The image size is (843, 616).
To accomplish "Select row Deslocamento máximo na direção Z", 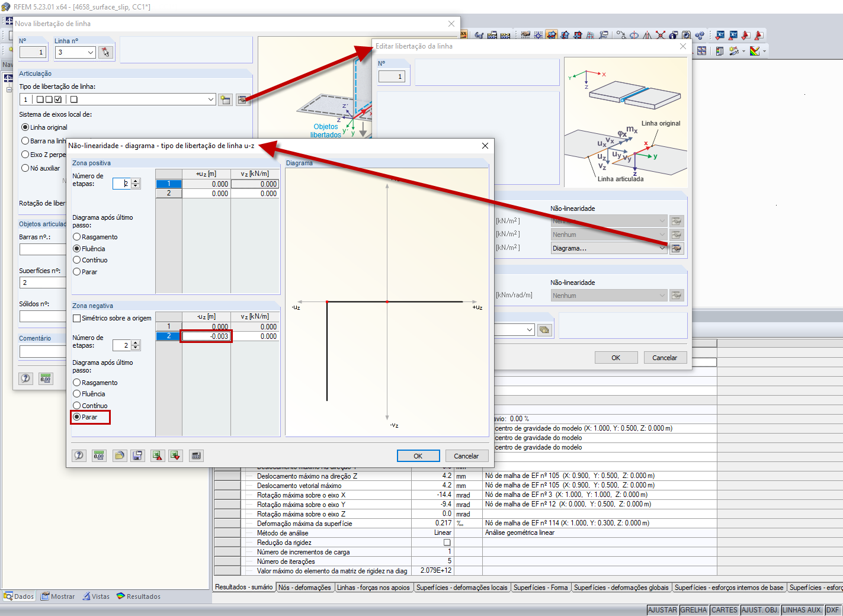I will 465,476.
